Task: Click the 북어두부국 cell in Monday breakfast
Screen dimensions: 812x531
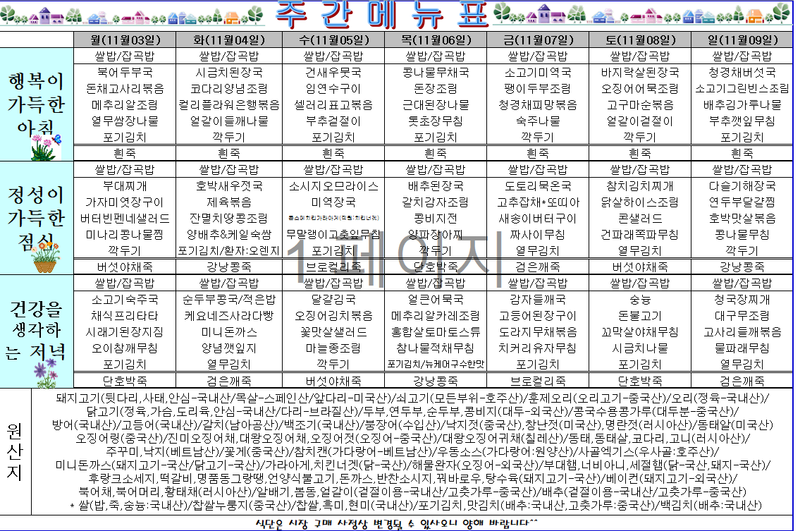Action: click(124, 72)
